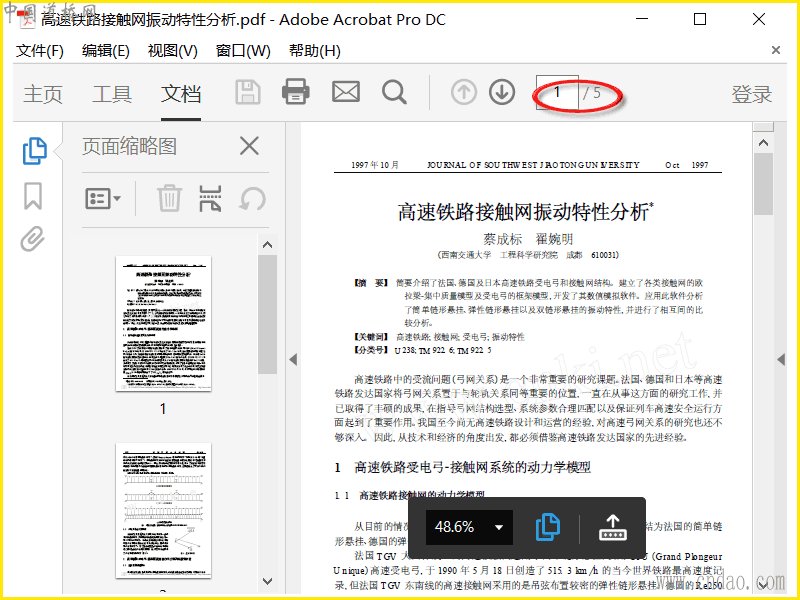Viewport: 800px width, 600px height.
Task: Print the document with printer icon
Action: (x=296, y=92)
